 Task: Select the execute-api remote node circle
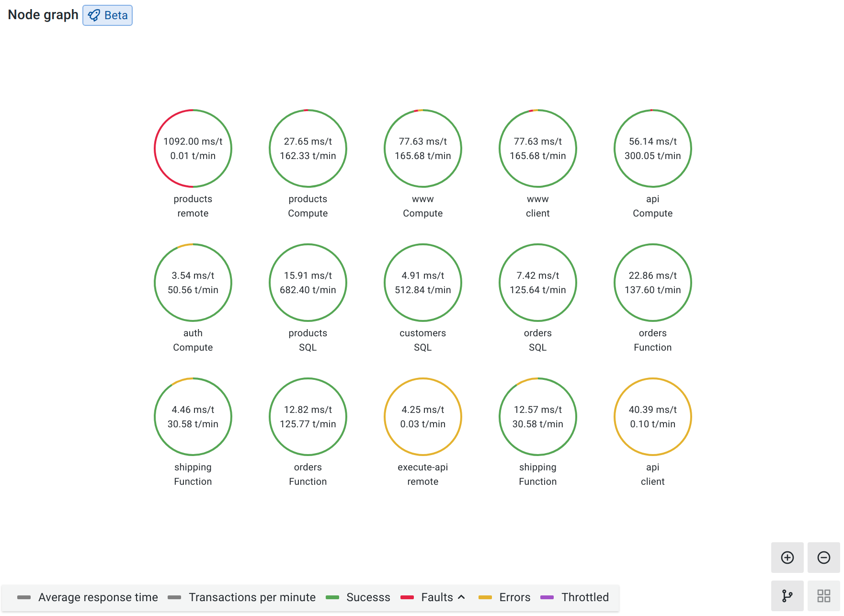click(423, 417)
